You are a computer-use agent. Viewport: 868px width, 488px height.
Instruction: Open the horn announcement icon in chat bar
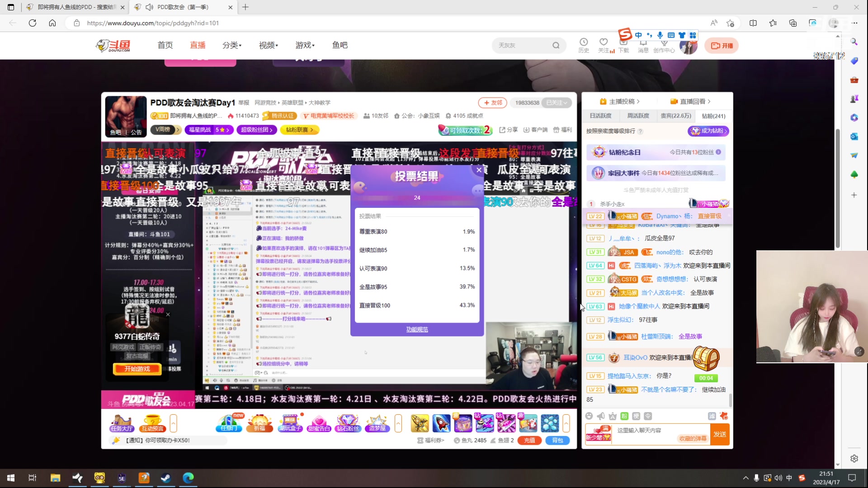[600, 416]
